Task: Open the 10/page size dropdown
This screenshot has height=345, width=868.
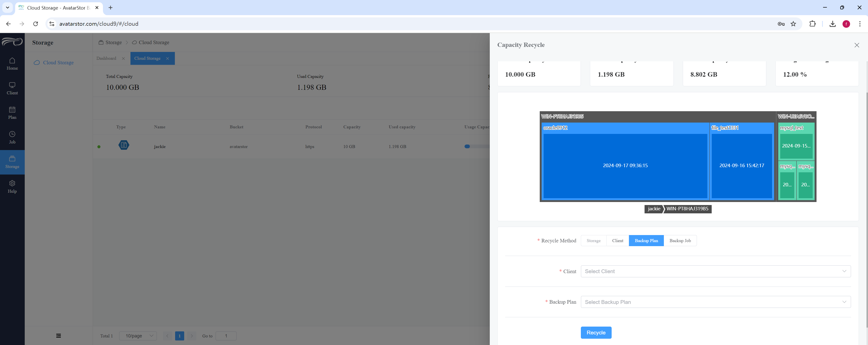Action: tap(138, 336)
